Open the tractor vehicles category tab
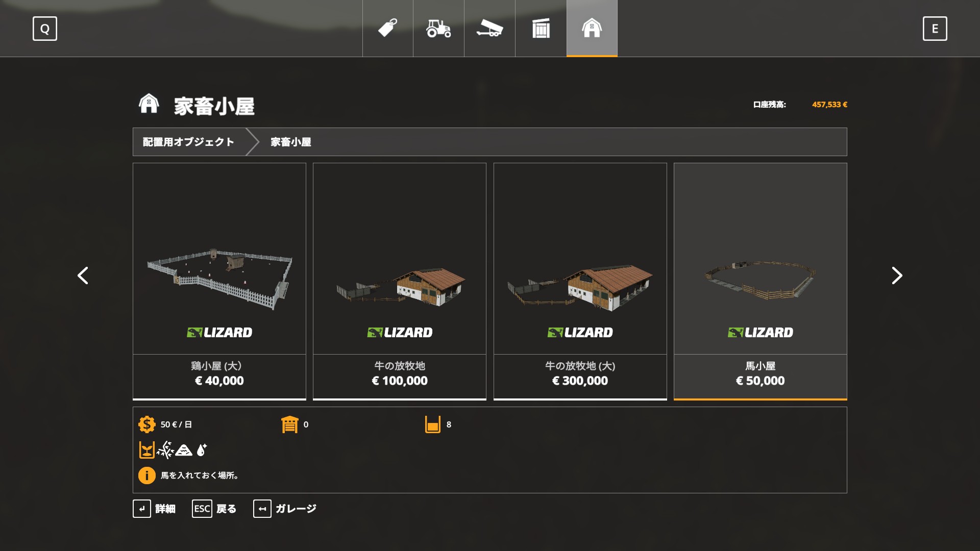Image resolution: width=980 pixels, height=551 pixels. 438,29
